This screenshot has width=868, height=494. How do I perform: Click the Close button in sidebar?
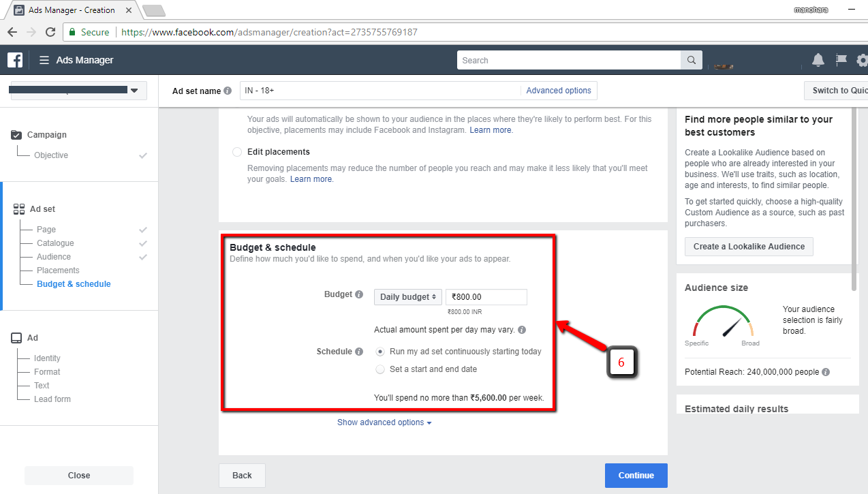79,476
